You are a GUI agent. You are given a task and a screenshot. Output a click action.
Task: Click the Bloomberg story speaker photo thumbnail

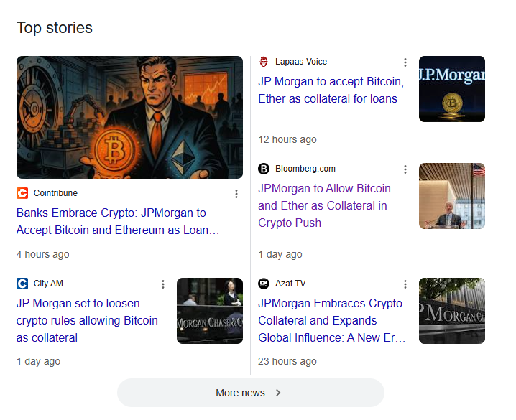(x=451, y=196)
